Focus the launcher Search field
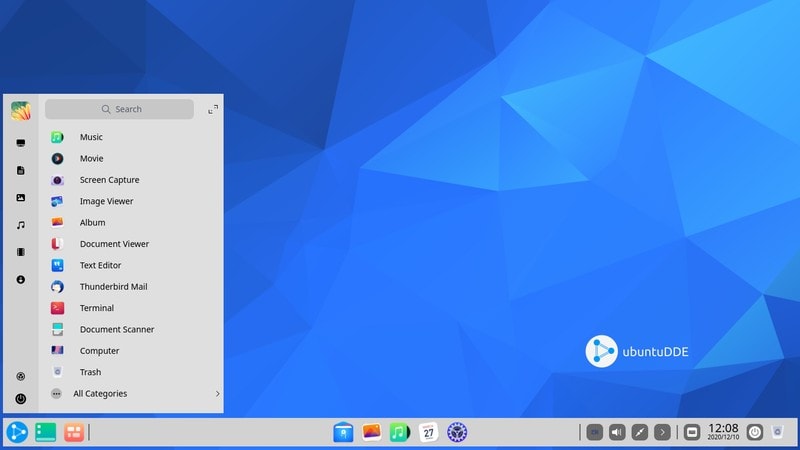 point(119,109)
